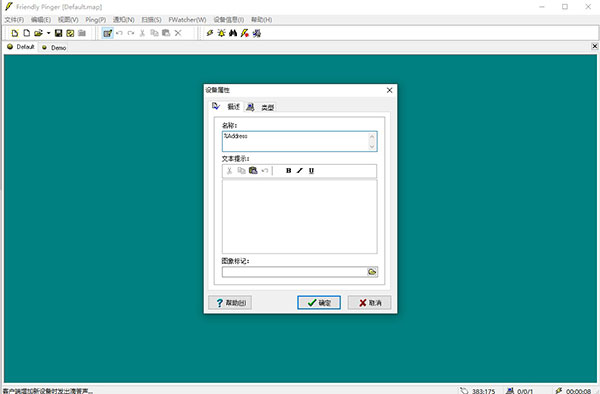Click the yellow checkmark save-all icon
600x394 pixels.
click(70, 33)
